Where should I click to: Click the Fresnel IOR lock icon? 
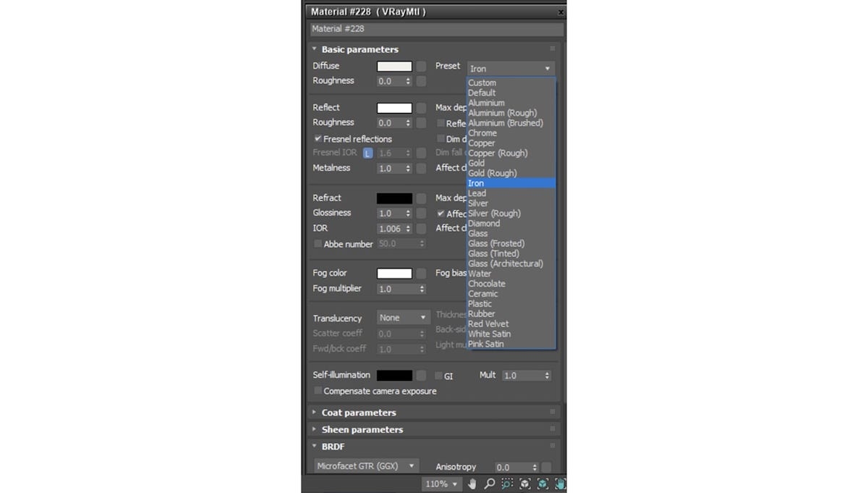tap(368, 153)
